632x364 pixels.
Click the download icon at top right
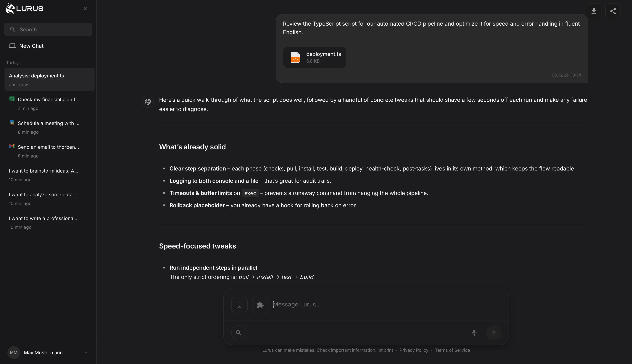click(x=594, y=11)
